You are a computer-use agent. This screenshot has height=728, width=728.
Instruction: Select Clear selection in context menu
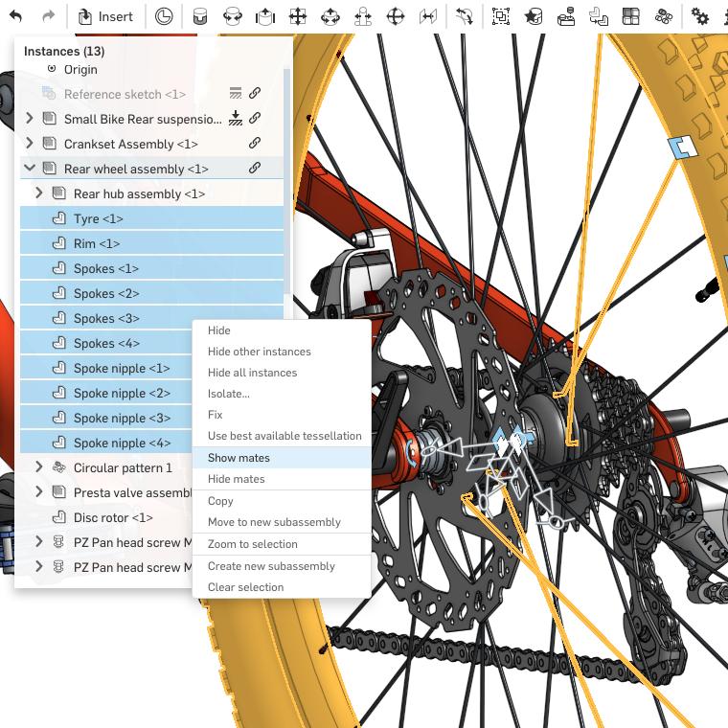(245, 587)
